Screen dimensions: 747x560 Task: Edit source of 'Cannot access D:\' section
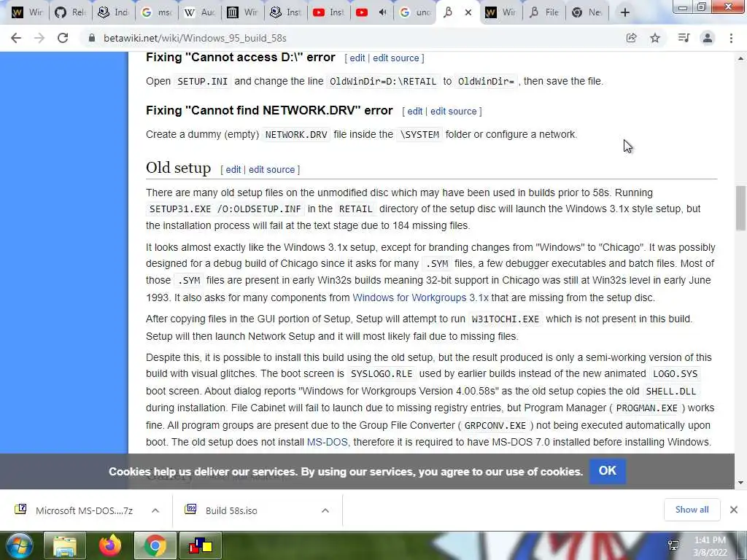(396, 58)
